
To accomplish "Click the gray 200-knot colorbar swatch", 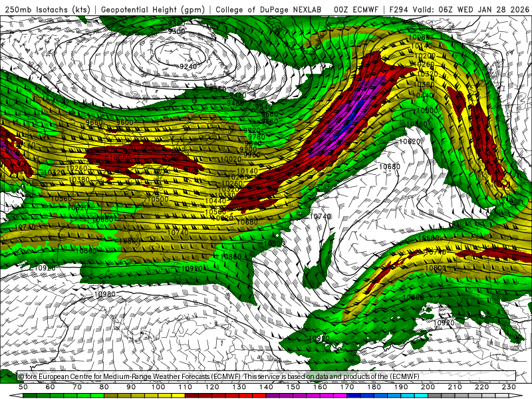I will point(435,396).
